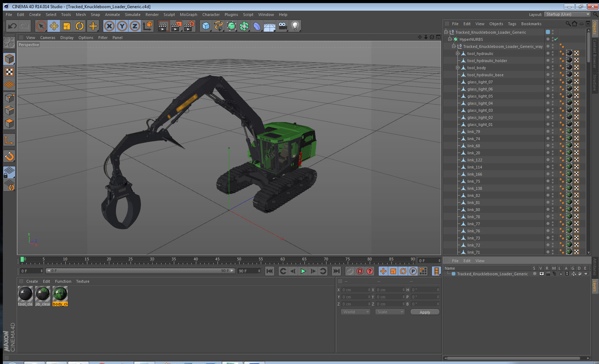Switch to Model mode
The width and height of the screenshot is (599, 364).
click(9, 59)
